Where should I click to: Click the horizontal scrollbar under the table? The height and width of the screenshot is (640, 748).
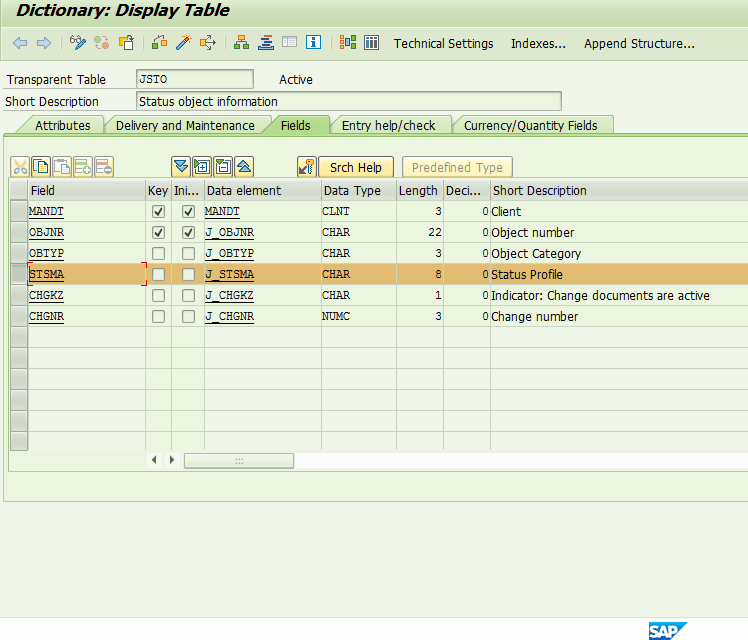[238, 460]
